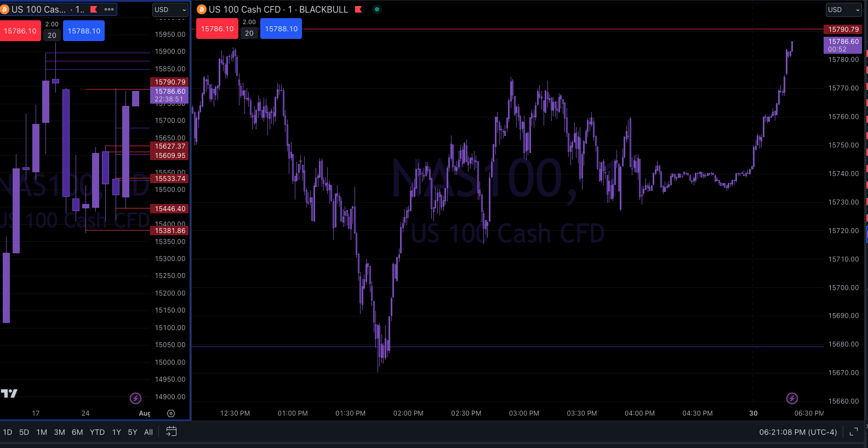This screenshot has width=868, height=448.
Task: Click the 15680.00 label on the right price axis
Action: pos(843,344)
